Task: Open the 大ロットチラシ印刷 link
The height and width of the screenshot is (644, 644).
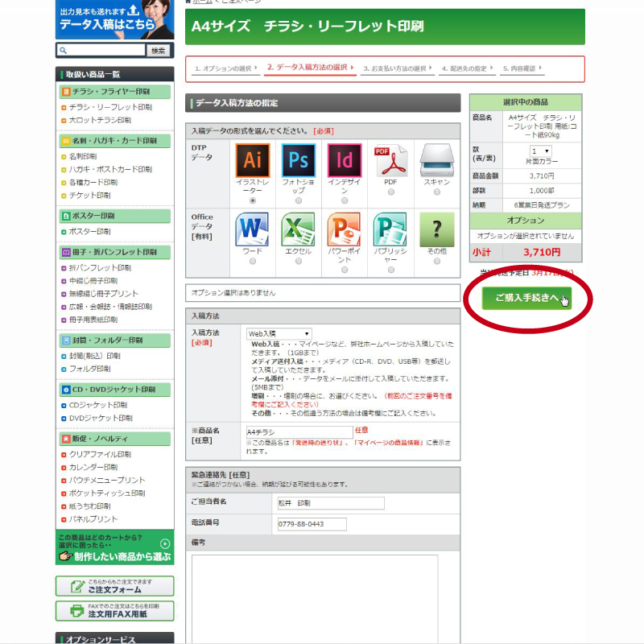Action: [x=100, y=120]
